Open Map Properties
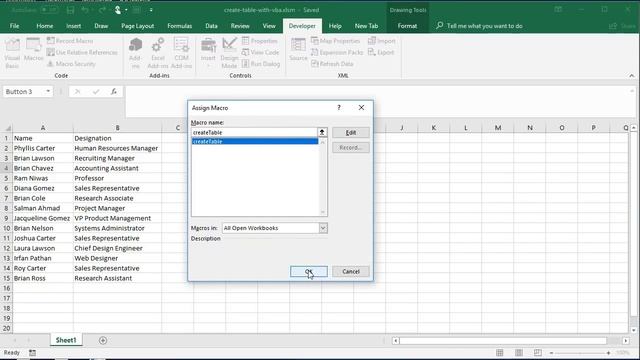 (x=336, y=41)
